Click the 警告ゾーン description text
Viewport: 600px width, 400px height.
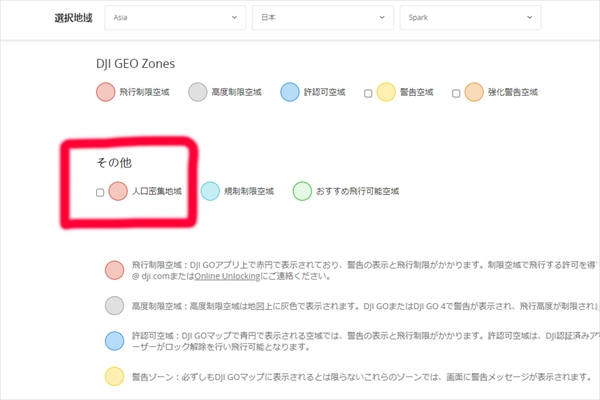click(362, 377)
